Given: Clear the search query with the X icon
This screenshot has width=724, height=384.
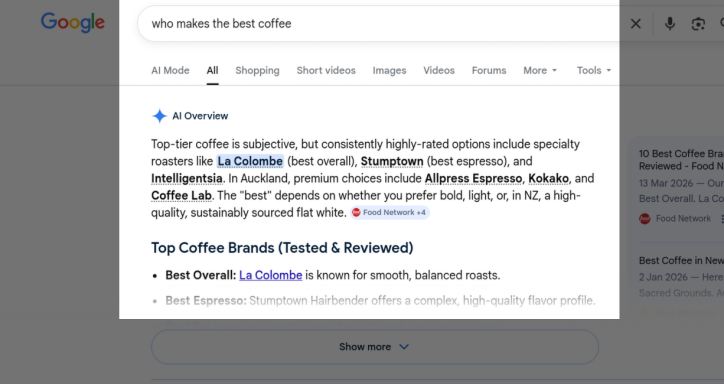Looking at the screenshot, I should 636,24.
